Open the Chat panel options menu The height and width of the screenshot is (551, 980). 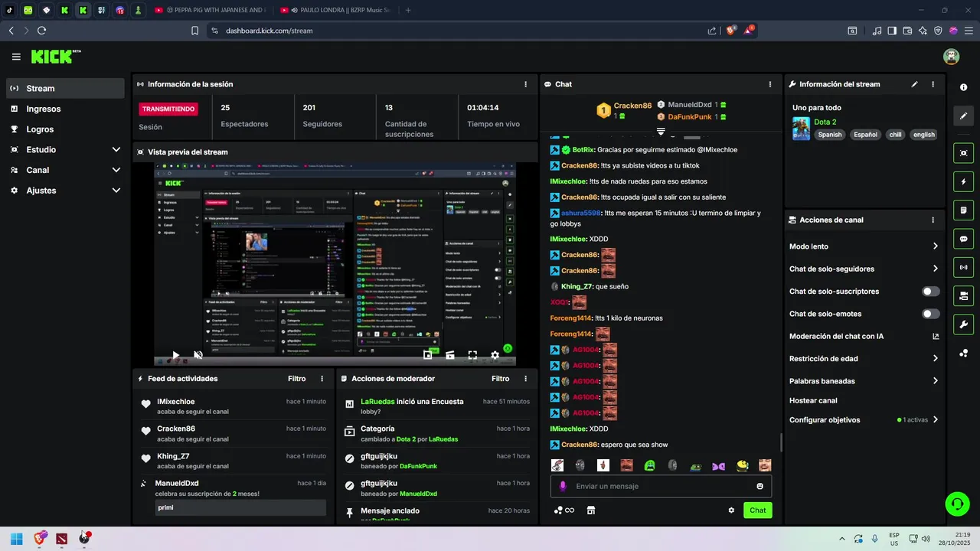click(x=770, y=84)
